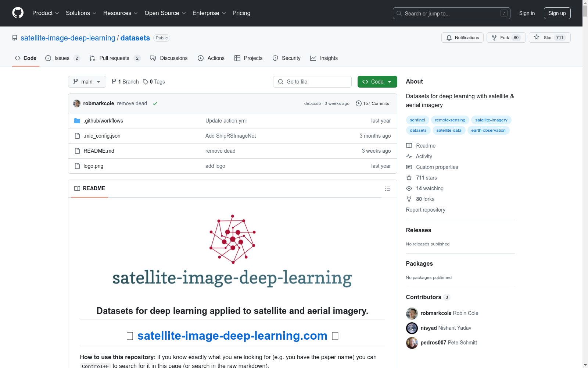The height and width of the screenshot is (368, 588).
Task: Click the star icon beside 711 stars
Action: click(409, 178)
